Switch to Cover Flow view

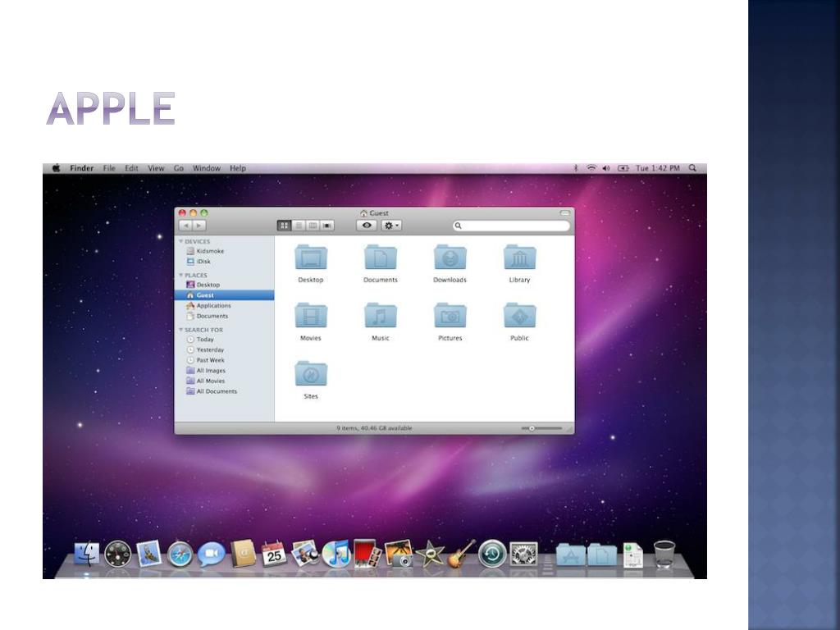tap(327, 226)
